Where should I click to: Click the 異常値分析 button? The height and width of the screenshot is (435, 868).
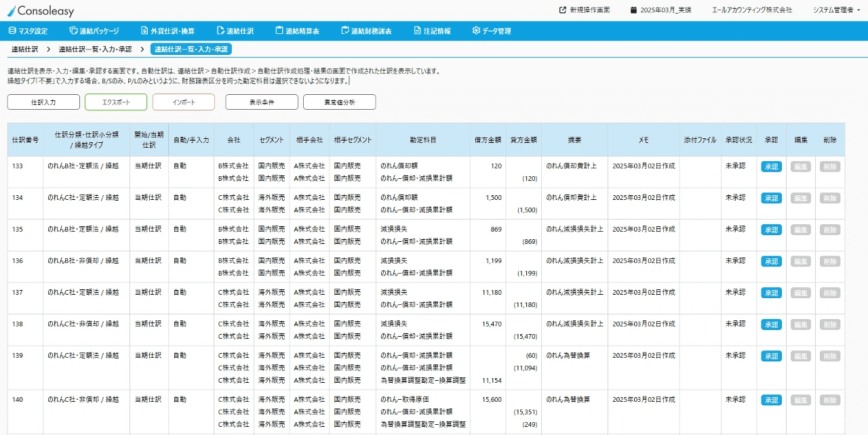pyautogui.click(x=339, y=102)
